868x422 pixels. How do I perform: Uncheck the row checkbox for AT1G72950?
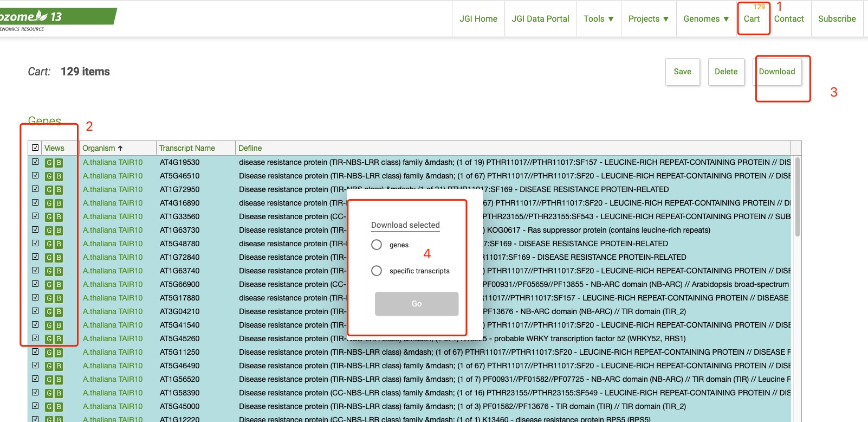tap(35, 189)
